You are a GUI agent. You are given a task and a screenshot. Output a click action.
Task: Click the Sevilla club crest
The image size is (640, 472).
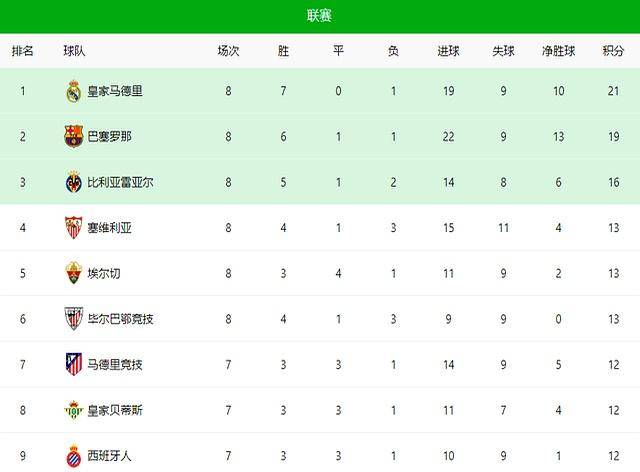73,228
